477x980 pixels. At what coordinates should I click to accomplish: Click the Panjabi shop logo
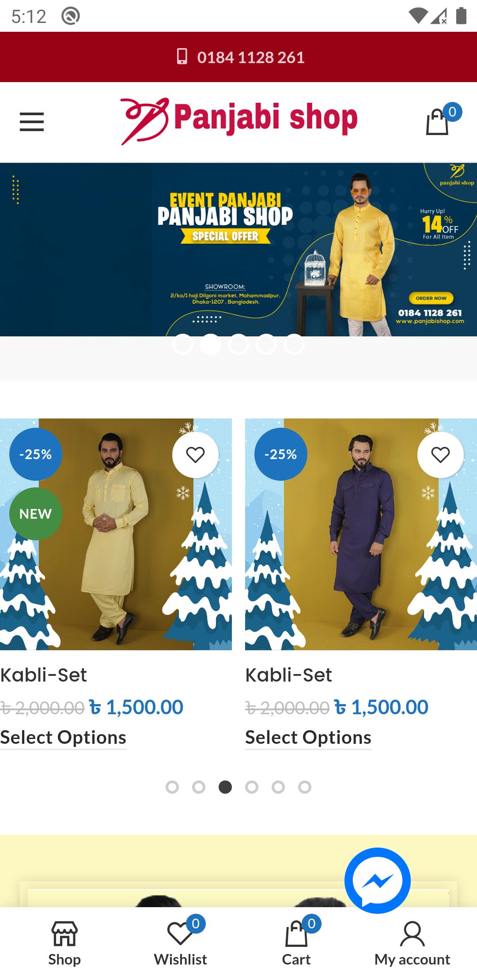pyautogui.click(x=238, y=121)
